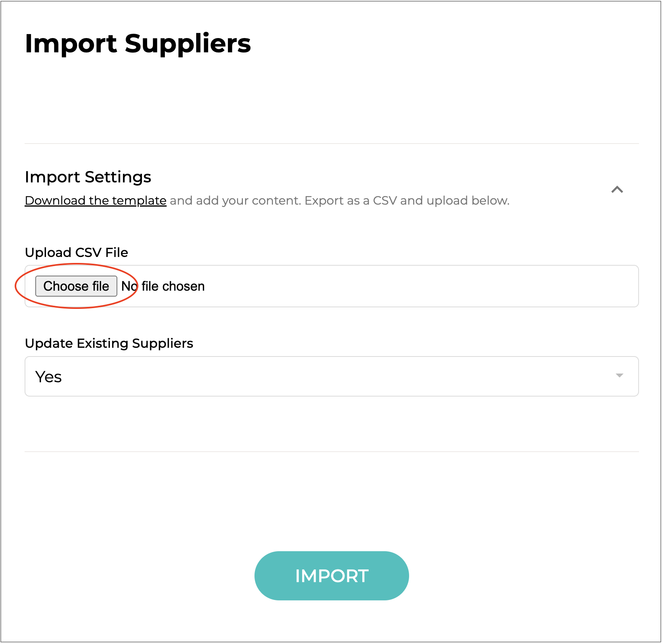662x644 pixels.
Task: Click the Update Existing Suppliers label
Action: coord(109,343)
